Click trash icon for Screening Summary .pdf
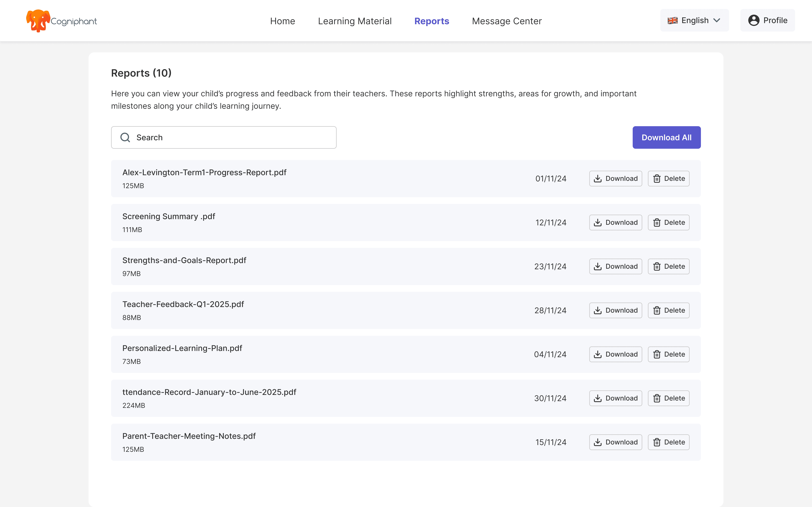 pyautogui.click(x=657, y=223)
